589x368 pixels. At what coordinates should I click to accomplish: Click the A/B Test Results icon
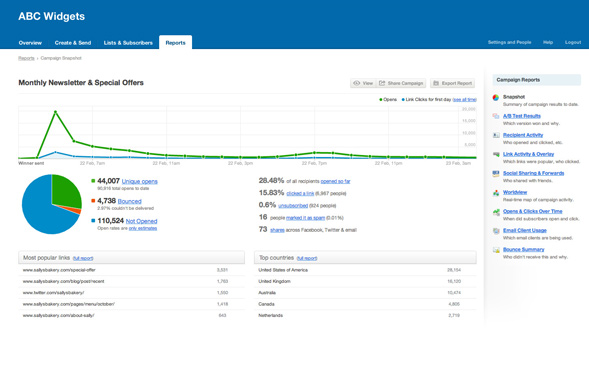click(x=496, y=116)
